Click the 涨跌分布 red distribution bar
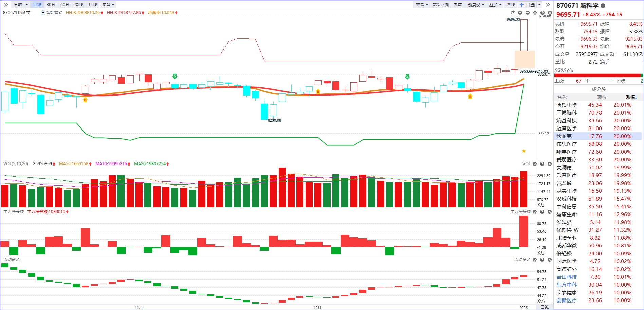 tap(597, 75)
